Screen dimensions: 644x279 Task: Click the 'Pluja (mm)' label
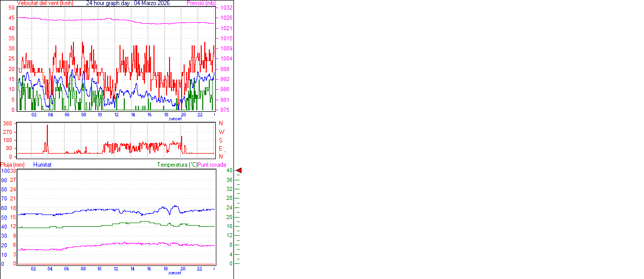point(12,165)
